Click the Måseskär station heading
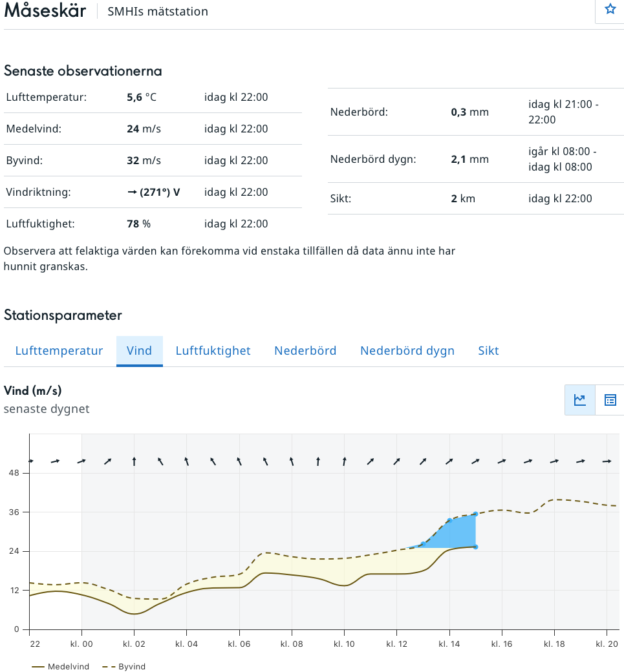Image resolution: width=624 pixels, height=672 pixels. 45,11
